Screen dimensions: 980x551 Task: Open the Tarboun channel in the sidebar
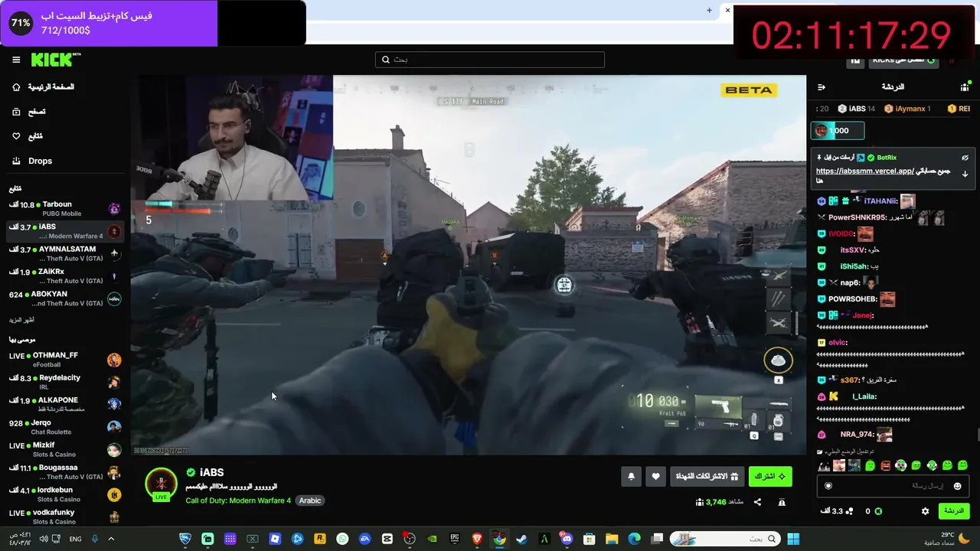tap(65, 209)
